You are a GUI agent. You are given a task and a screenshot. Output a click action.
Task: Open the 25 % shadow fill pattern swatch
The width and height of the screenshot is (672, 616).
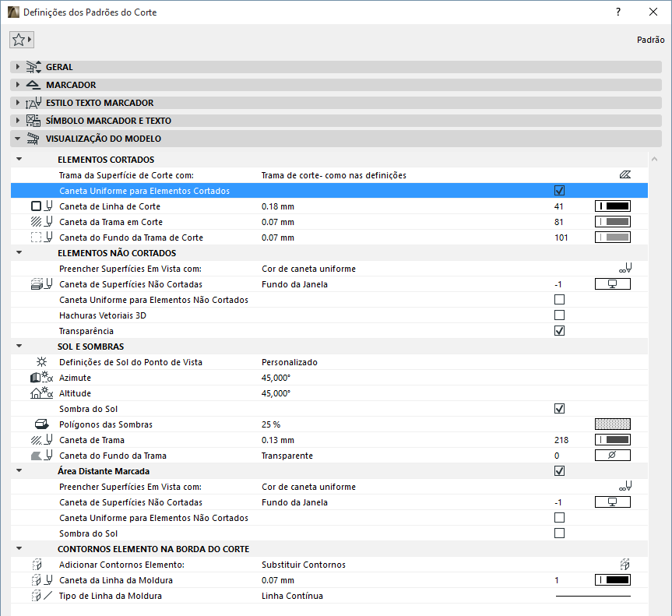[x=612, y=424]
